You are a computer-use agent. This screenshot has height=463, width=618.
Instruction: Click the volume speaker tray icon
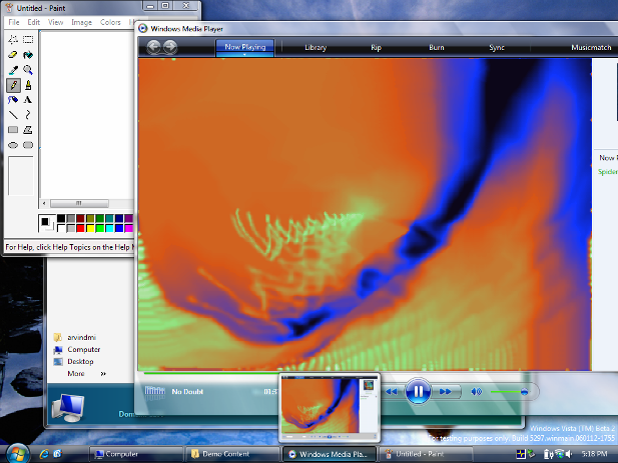click(569, 454)
